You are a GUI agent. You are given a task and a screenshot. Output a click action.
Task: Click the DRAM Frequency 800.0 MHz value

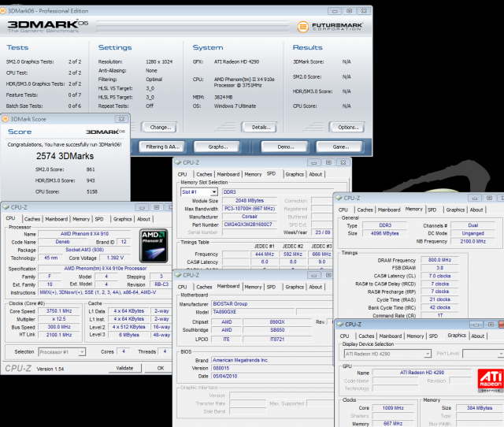[x=439, y=260]
